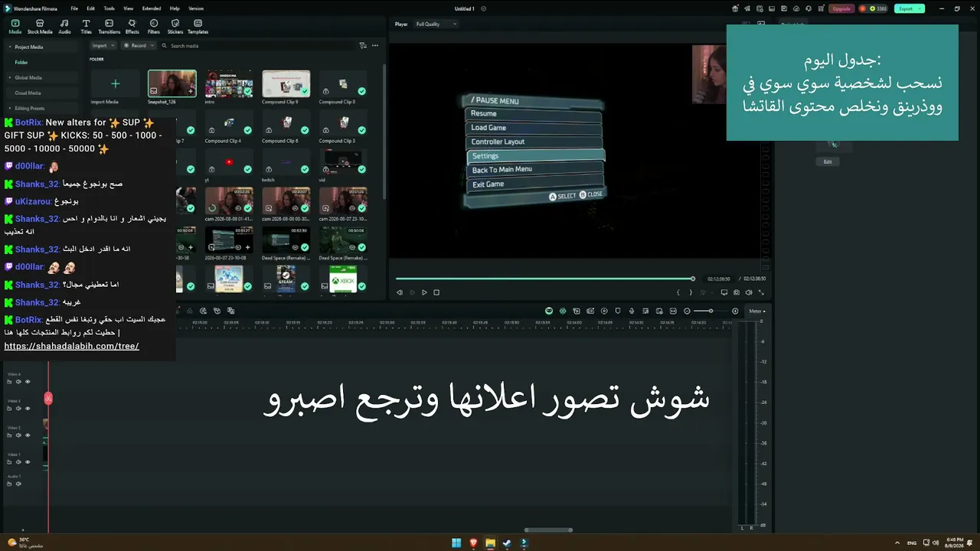Toggle visibility of Video 3 track
Viewport: 980px width, 551px height.
point(28,408)
